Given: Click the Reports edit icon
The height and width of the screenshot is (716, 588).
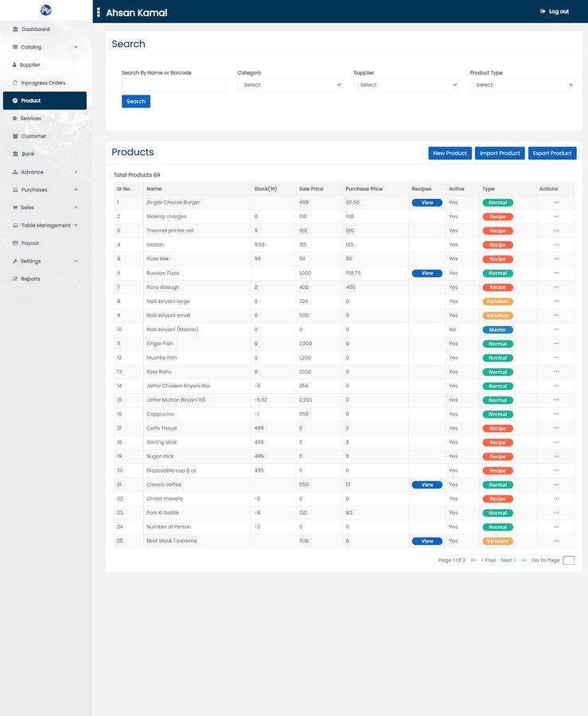Looking at the screenshot, I should point(15,279).
